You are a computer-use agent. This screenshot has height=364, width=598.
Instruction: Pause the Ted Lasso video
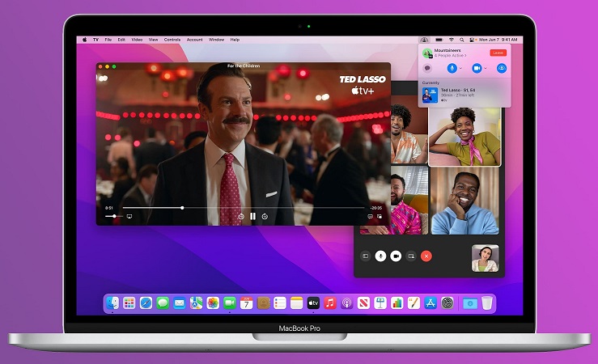(x=252, y=216)
